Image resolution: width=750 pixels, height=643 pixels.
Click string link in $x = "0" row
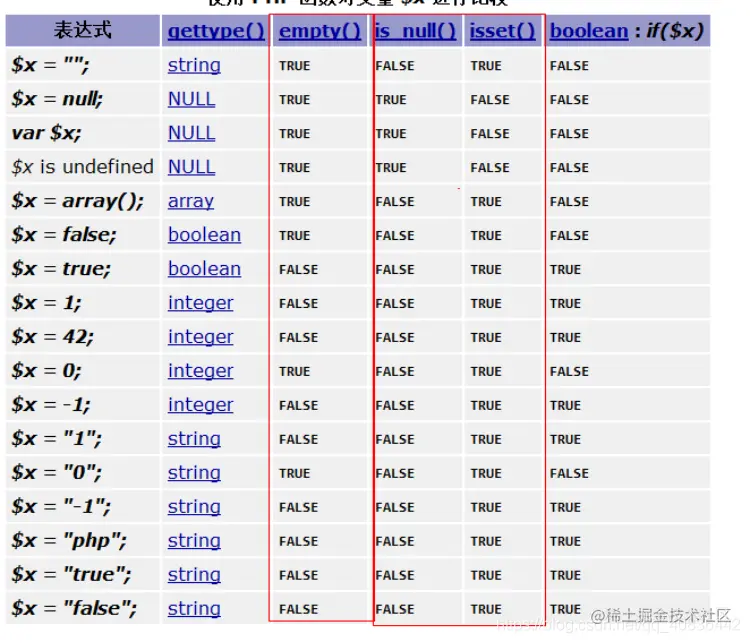point(194,473)
